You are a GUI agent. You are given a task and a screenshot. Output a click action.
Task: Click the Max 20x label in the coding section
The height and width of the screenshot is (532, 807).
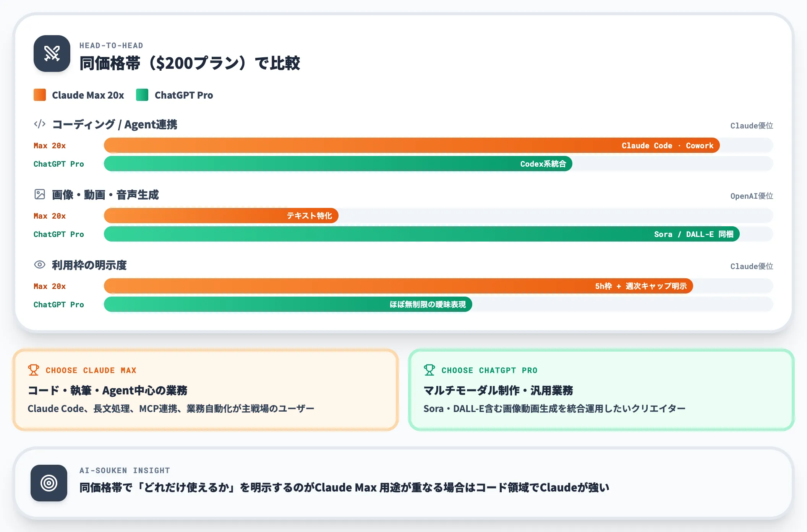click(x=50, y=146)
